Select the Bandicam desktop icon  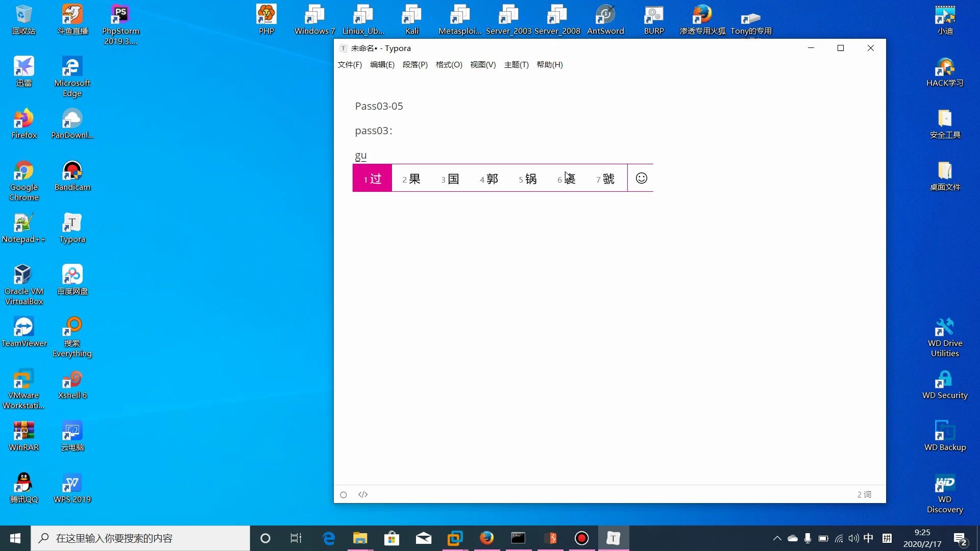tap(72, 176)
